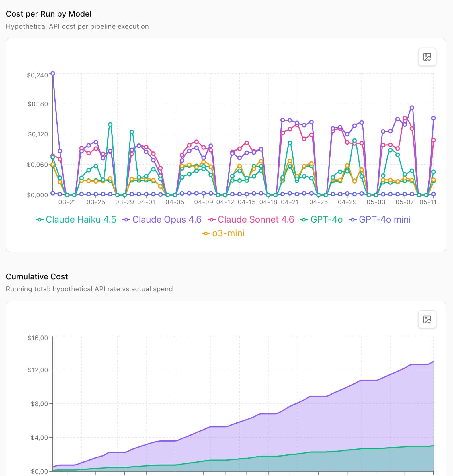
Task: Click the 04-01 x-axis date label
Action: pos(146,202)
